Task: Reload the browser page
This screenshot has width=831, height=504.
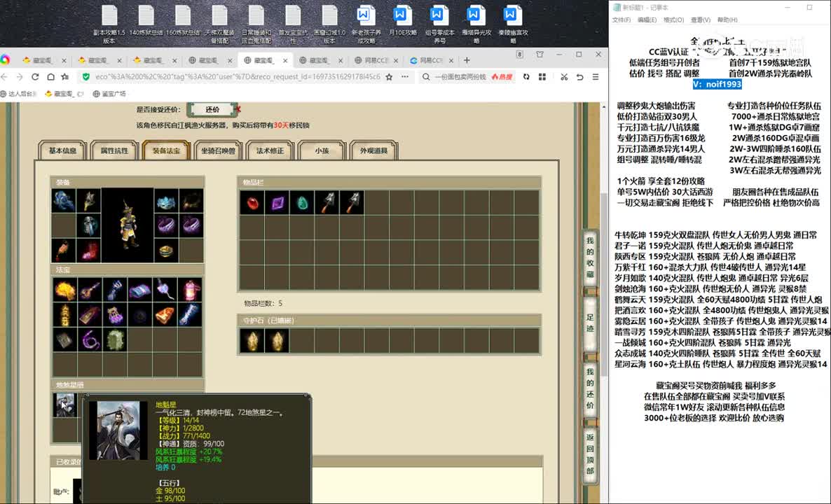Action: pyautogui.click(x=35, y=77)
